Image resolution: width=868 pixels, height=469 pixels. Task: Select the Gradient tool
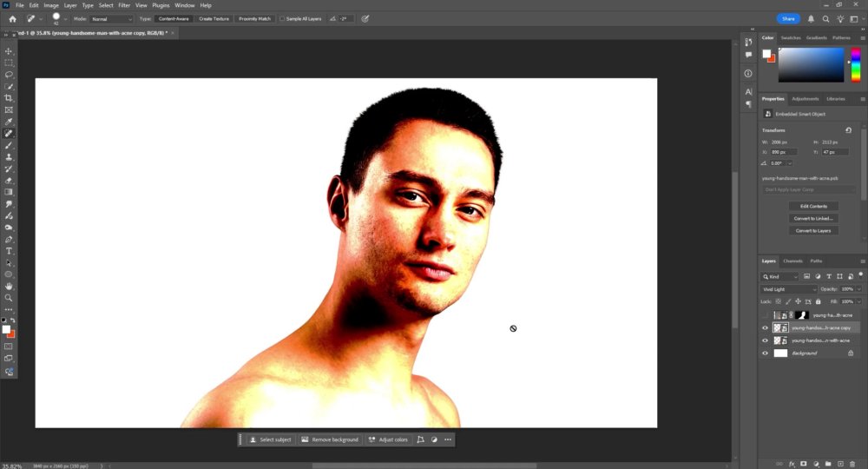(x=9, y=192)
